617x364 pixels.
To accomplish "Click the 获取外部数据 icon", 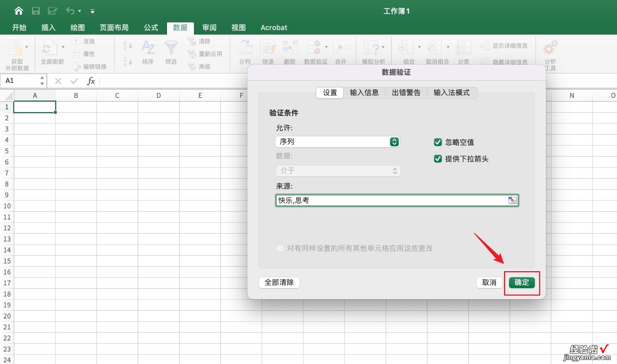I will [15, 48].
